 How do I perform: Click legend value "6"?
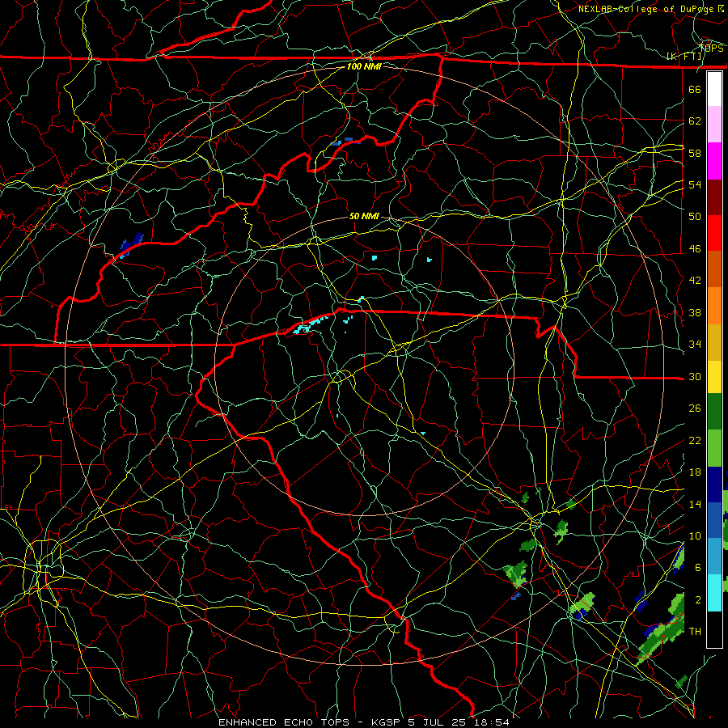(x=698, y=568)
